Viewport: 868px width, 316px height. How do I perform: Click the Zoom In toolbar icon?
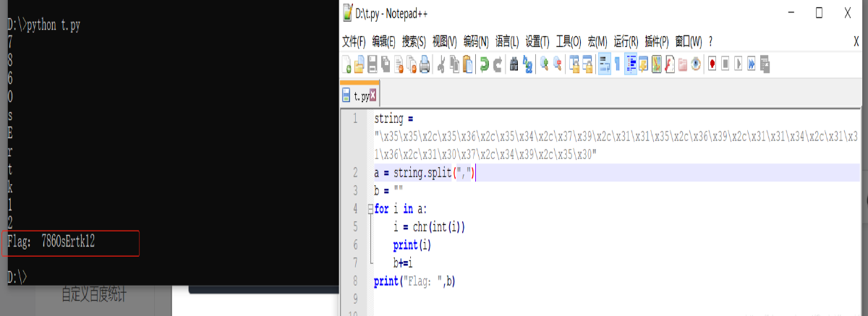coord(544,64)
